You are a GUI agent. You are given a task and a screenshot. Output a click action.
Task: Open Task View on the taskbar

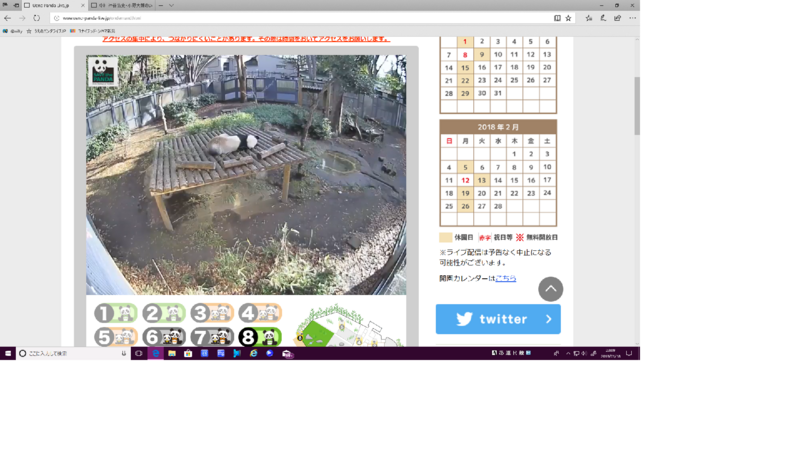(x=139, y=353)
